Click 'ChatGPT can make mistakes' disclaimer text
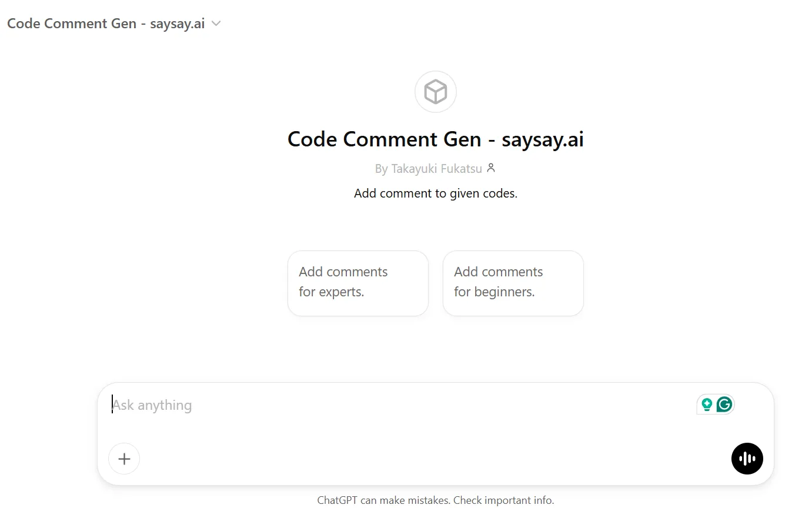812x508 pixels. pyautogui.click(x=436, y=500)
